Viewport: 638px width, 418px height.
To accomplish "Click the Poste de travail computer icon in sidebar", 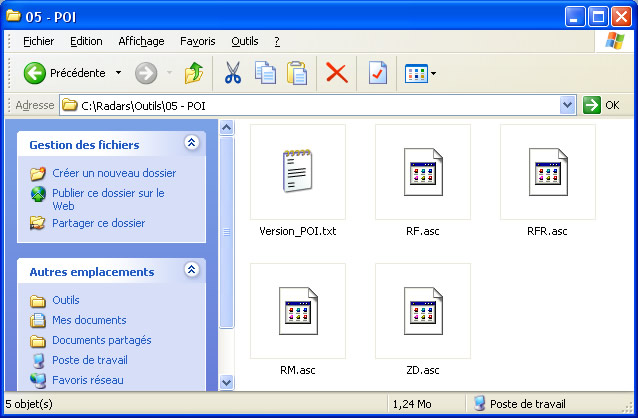I will click(38, 361).
